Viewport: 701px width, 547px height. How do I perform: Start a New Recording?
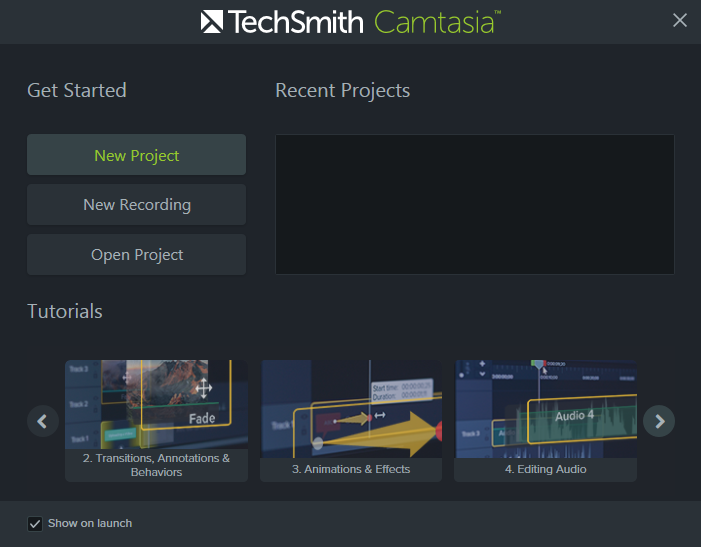pos(136,204)
